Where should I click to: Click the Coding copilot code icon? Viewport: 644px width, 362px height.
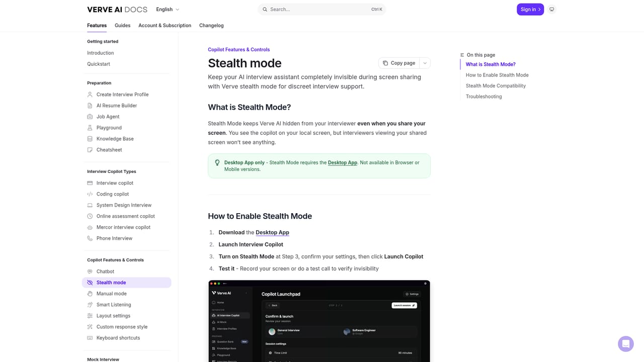pos(90,194)
